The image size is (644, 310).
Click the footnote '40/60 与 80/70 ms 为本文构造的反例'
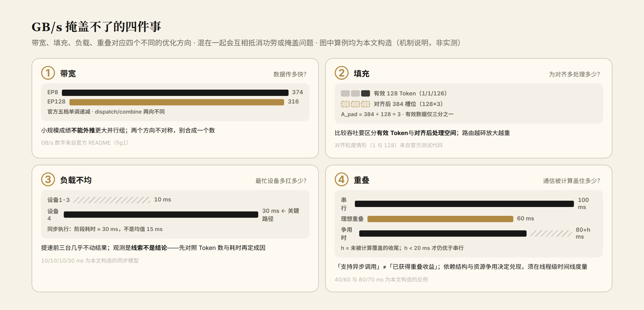(x=381, y=279)
